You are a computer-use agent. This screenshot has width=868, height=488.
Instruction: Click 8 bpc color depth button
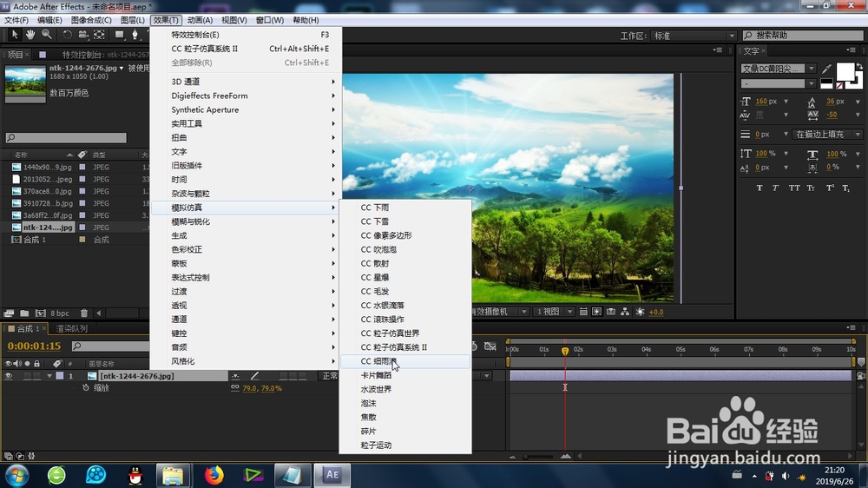pos(60,313)
